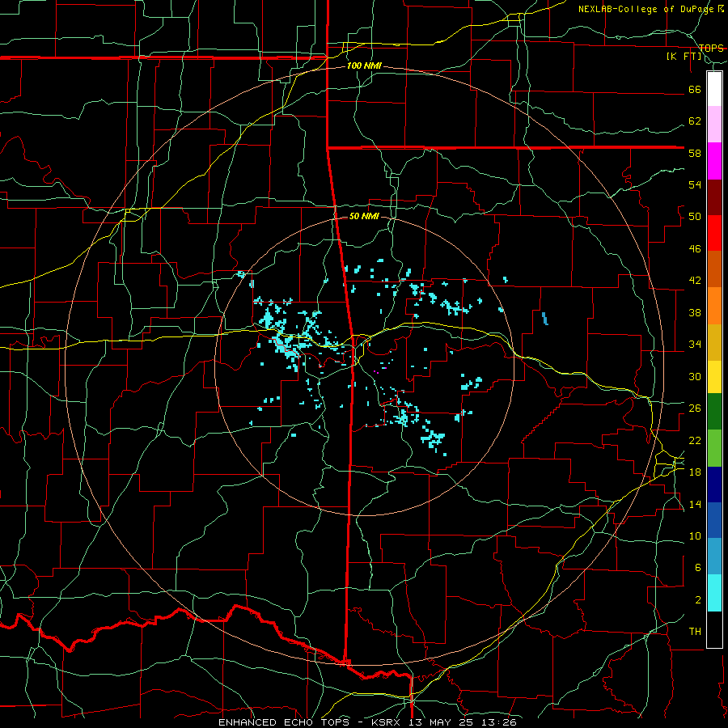Click the 58 scale value
The width and height of the screenshot is (728, 728).
(x=695, y=153)
